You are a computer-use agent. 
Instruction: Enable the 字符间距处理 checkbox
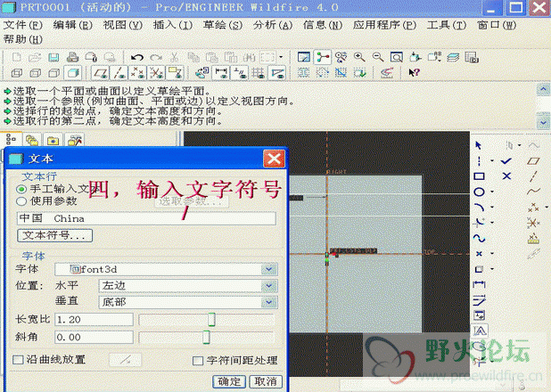coord(198,361)
